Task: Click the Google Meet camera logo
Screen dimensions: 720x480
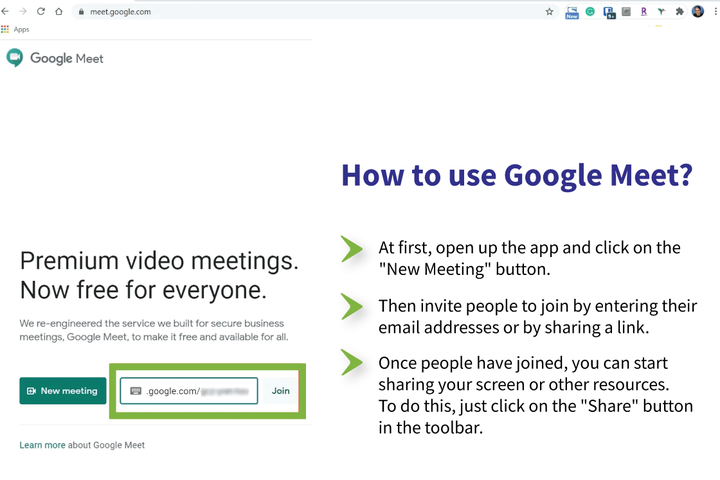Action: pyautogui.click(x=15, y=58)
